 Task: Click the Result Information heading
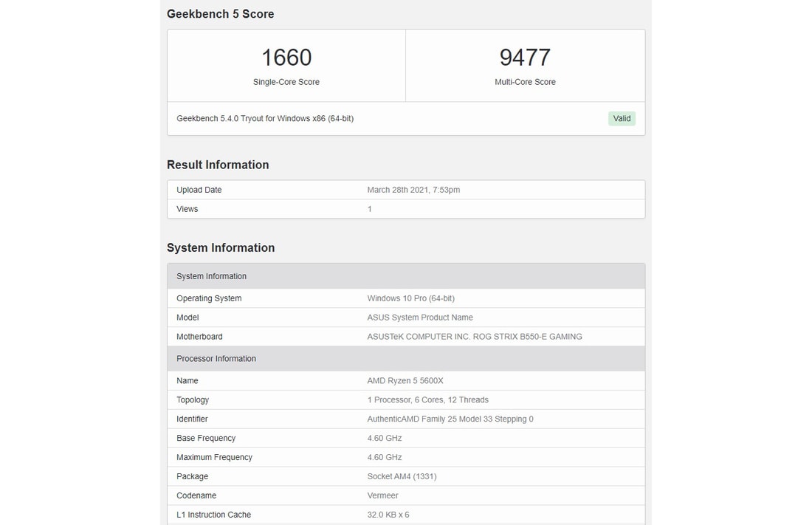218,165
